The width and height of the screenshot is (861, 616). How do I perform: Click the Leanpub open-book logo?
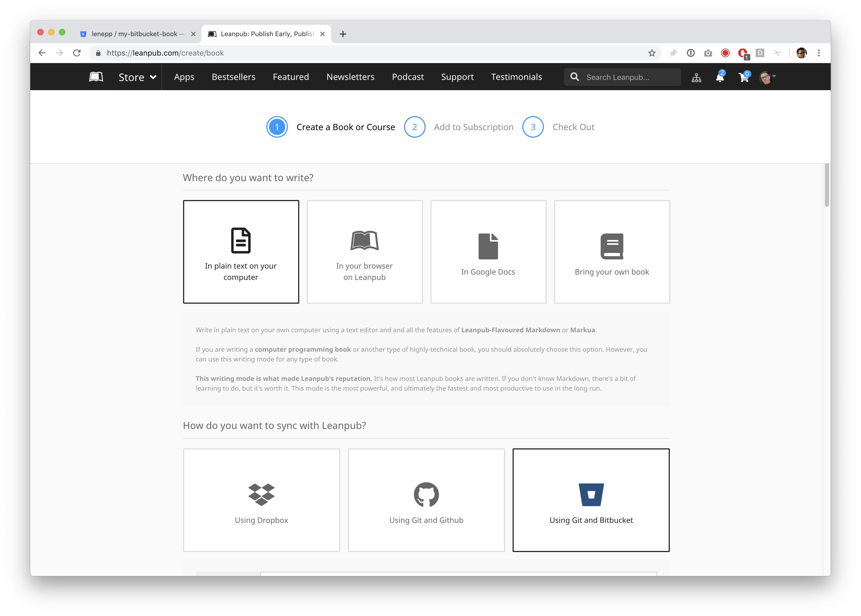[x=96, y=77]
